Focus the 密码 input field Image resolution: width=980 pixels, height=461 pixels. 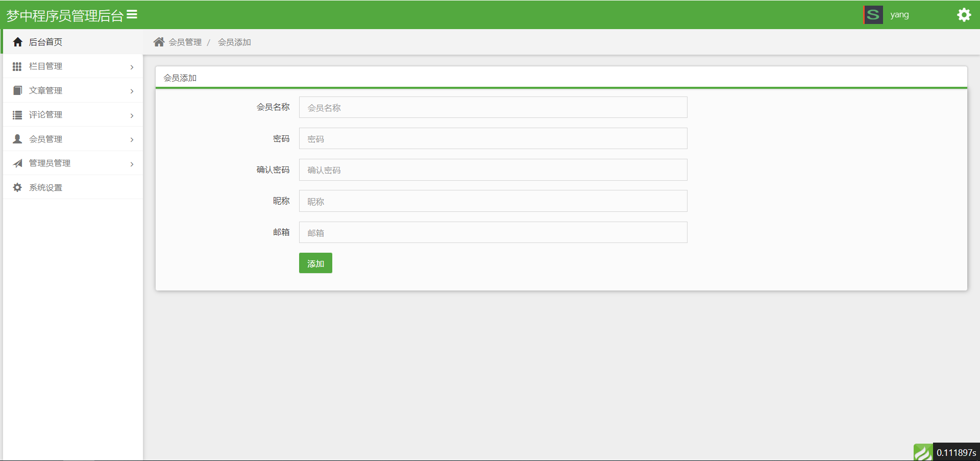[x=493, y=138]
